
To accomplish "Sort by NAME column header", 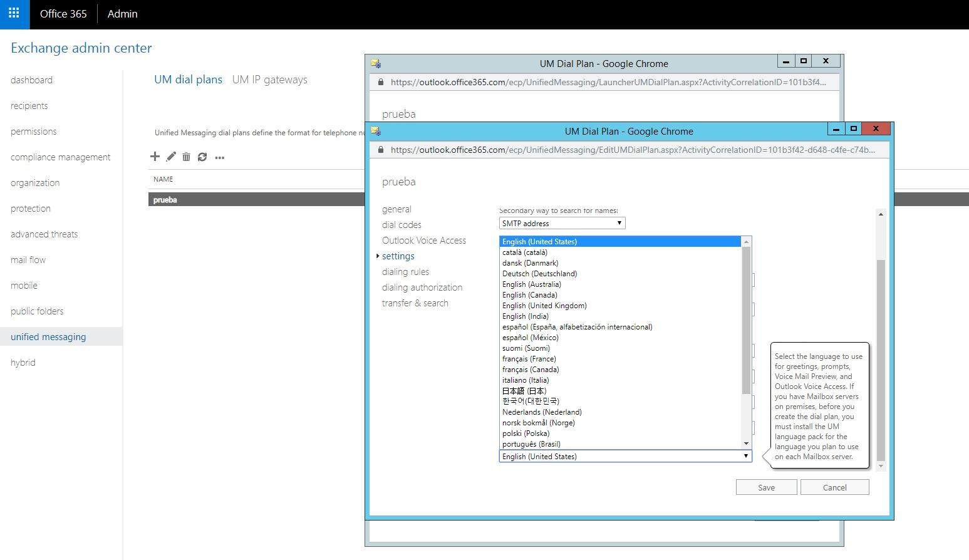I will click(x=163, y=179).
